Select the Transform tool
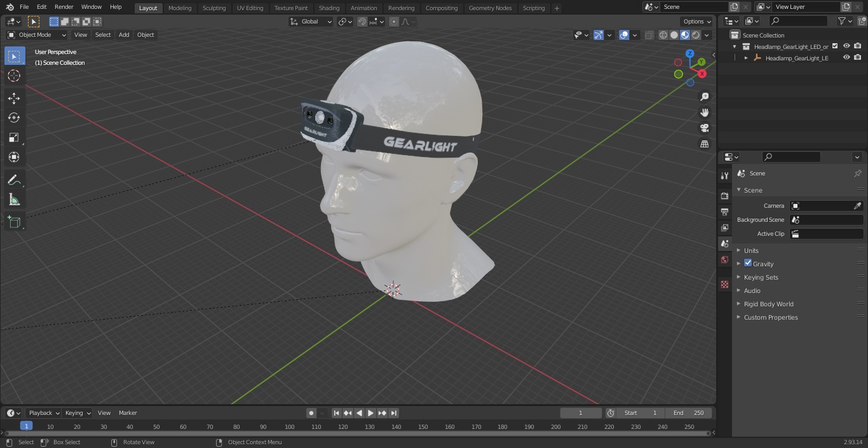The height and width of the screenshot is (448, 868). tap(14, 157)
